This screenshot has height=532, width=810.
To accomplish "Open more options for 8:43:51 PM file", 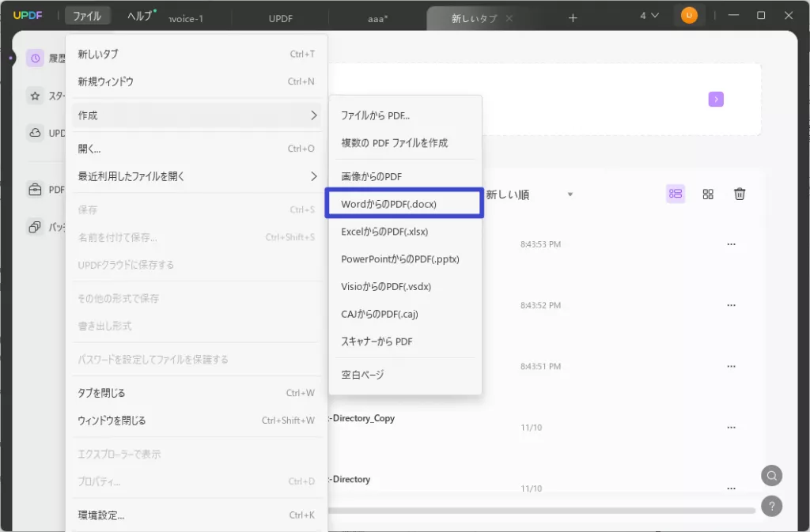I will [731, 366].
